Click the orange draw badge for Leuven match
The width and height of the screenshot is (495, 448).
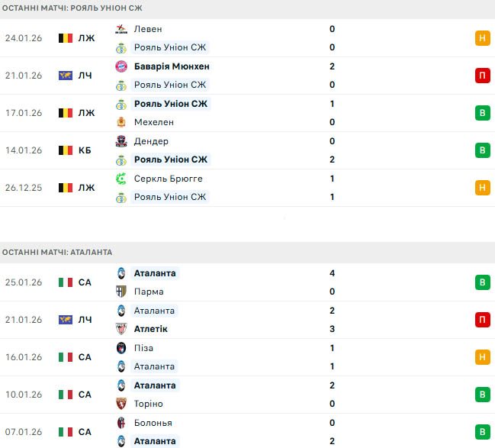point(482,38)
